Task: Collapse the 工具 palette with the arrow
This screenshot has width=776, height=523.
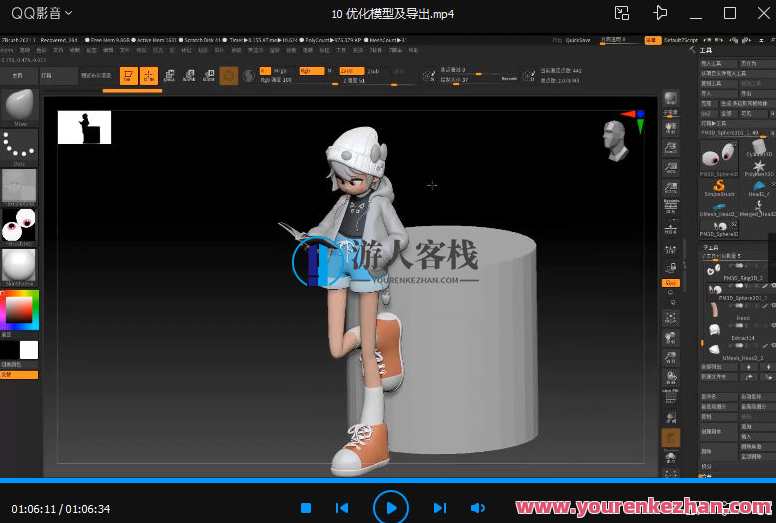Action: [x=692, y=50]
